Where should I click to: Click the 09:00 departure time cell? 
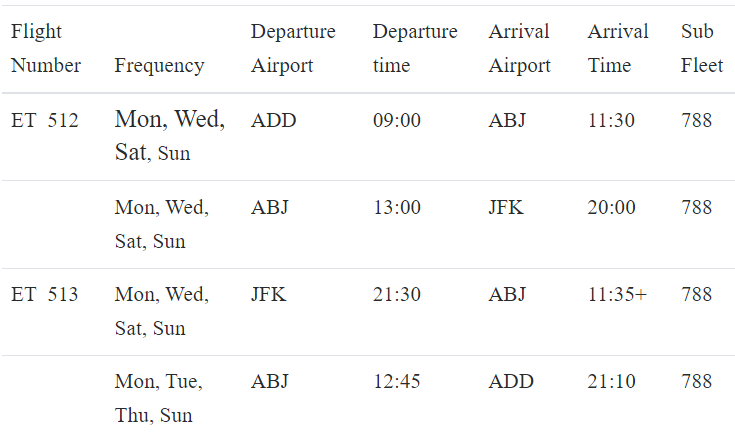pyautogui.click(x=397, y=121)
